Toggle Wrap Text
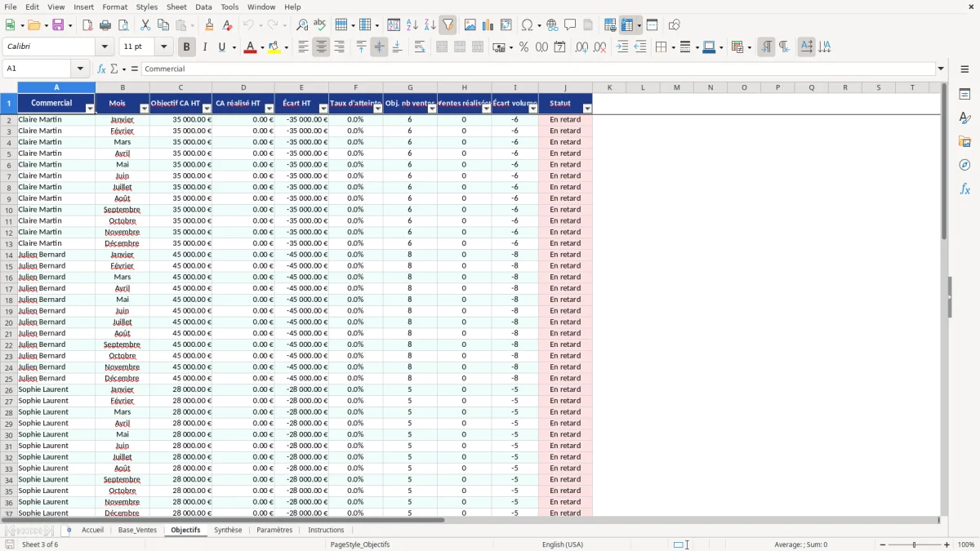 pos(420,47)
